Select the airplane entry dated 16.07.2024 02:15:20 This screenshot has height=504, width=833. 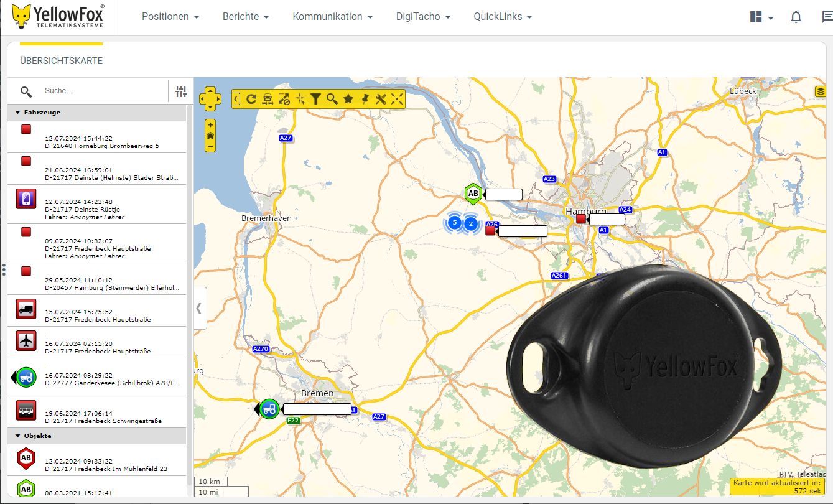(96, 342)
